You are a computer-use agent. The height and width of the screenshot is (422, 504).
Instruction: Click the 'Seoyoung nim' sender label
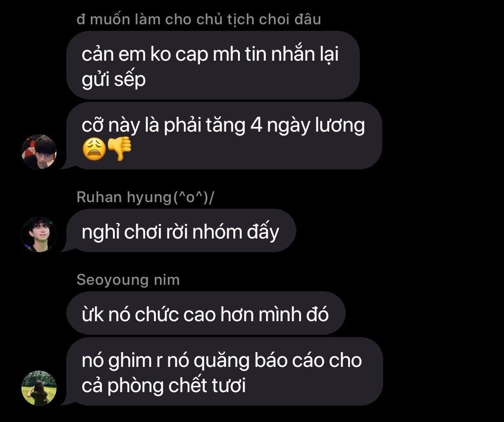click(128, 280)
